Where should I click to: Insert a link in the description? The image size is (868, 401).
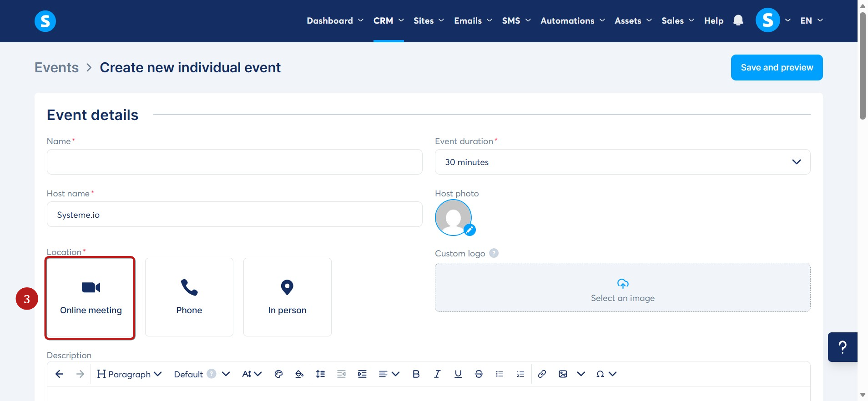(x=542, y=374)
